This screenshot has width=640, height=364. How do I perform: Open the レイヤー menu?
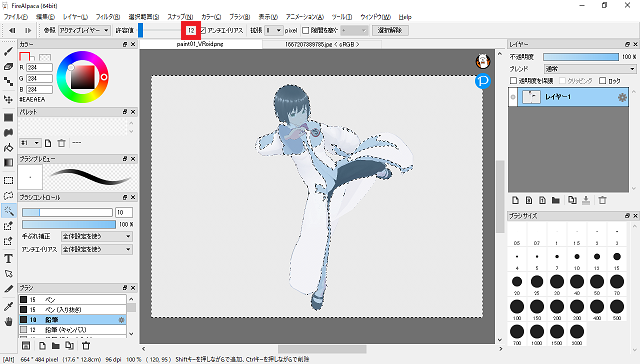click(x=75, y=17)
